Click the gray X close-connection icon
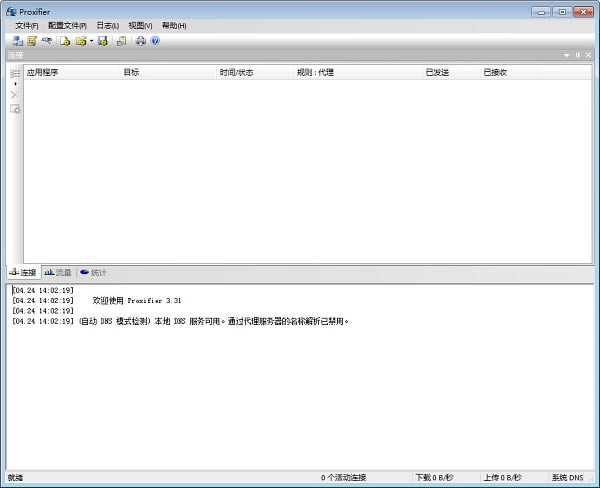The image size is (600, 488). point(15,95)
